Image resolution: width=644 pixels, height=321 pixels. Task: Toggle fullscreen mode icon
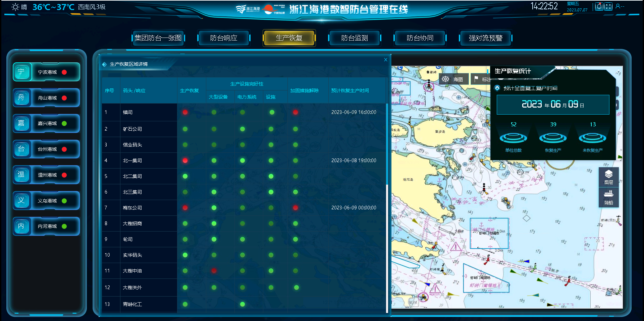[608, 6]
